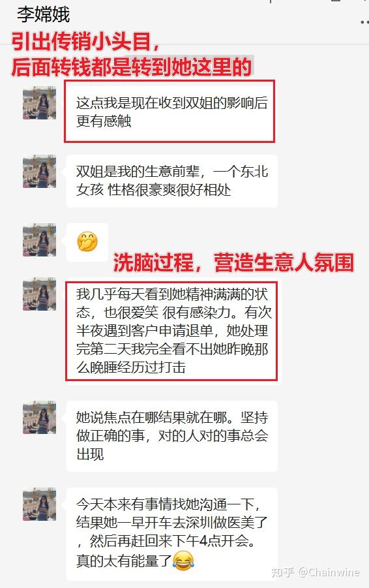Click the avatar beside 这点我是现在 message
This screenshot has width=369, height=588.
pyautogui.click(x=39, y=102)
